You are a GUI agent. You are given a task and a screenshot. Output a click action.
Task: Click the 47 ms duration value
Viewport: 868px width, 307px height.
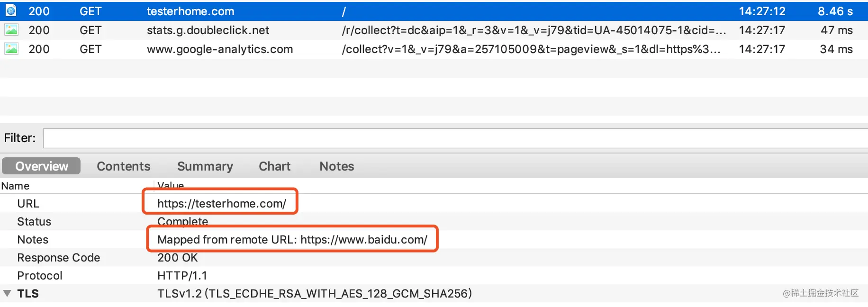click(x=837, y=30)
